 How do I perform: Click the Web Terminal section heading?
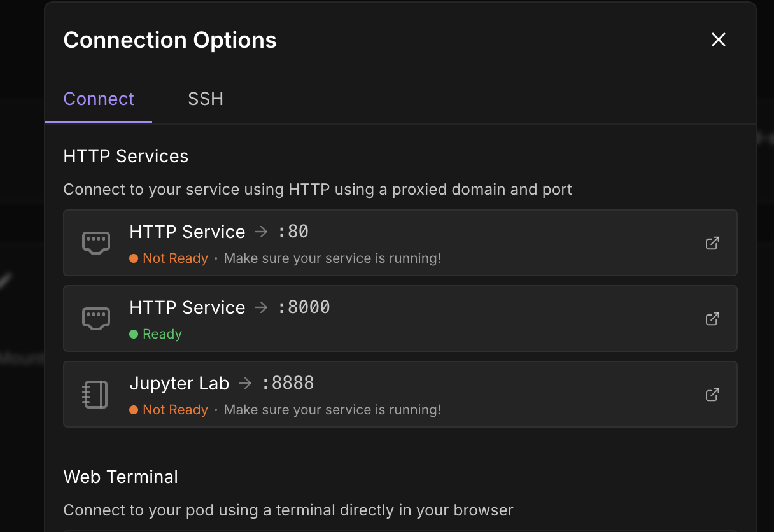pyautogui.click(x=120, y=477)
